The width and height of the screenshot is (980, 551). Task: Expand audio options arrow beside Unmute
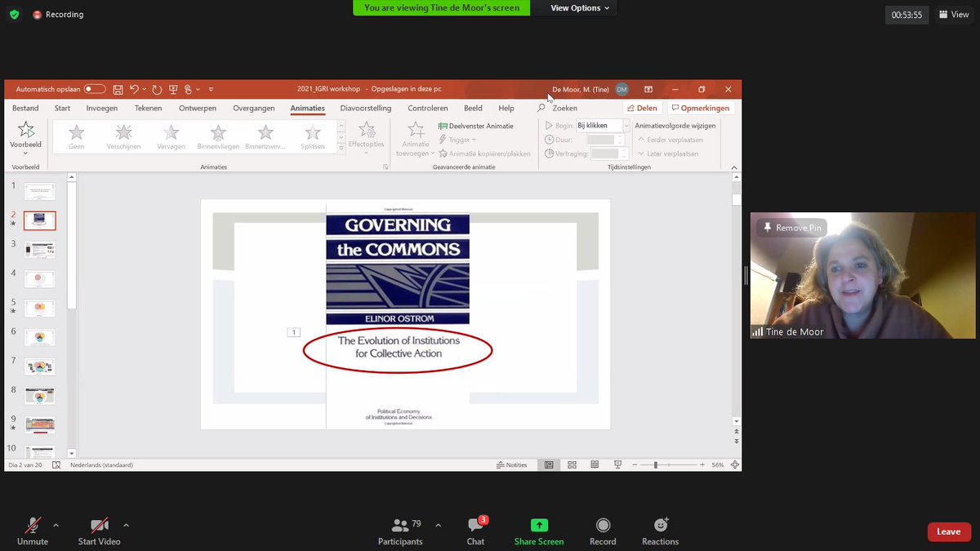point(56,525)
